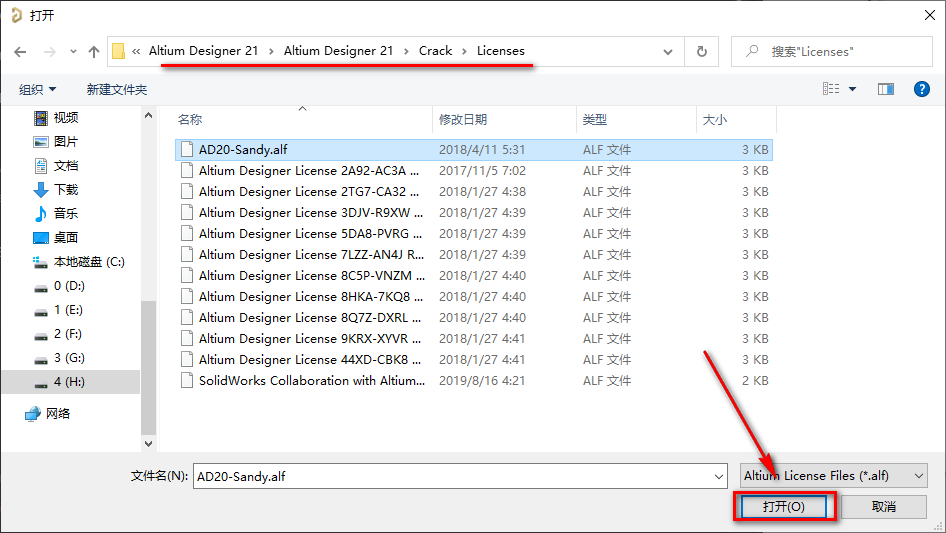The width and height of the screenshot is (946, 533).
Task: Go up one folder level
Action: click(94, 52)
